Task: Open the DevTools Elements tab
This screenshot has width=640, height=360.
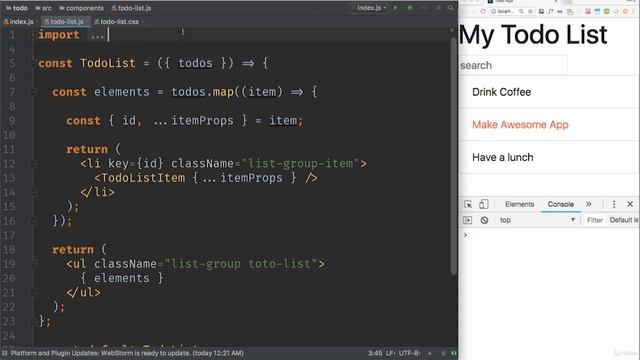Action: point(519,204)
